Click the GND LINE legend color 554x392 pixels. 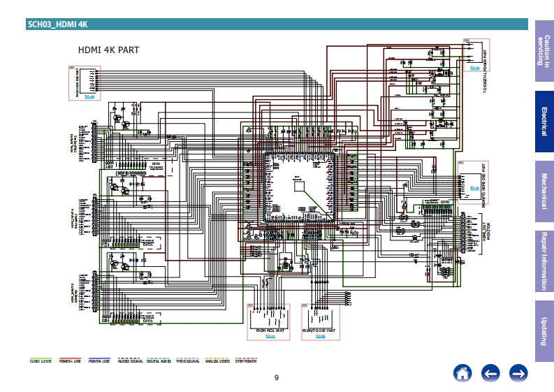tap(40, 359)
